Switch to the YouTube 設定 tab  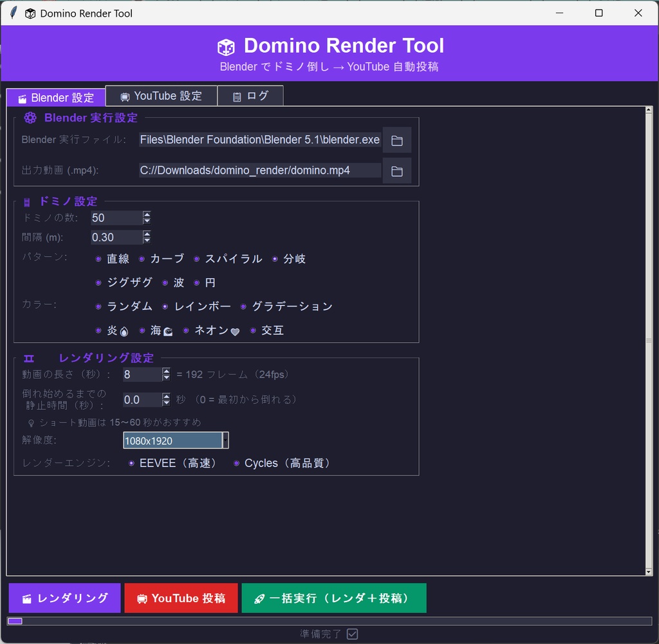tap(161, 95)
